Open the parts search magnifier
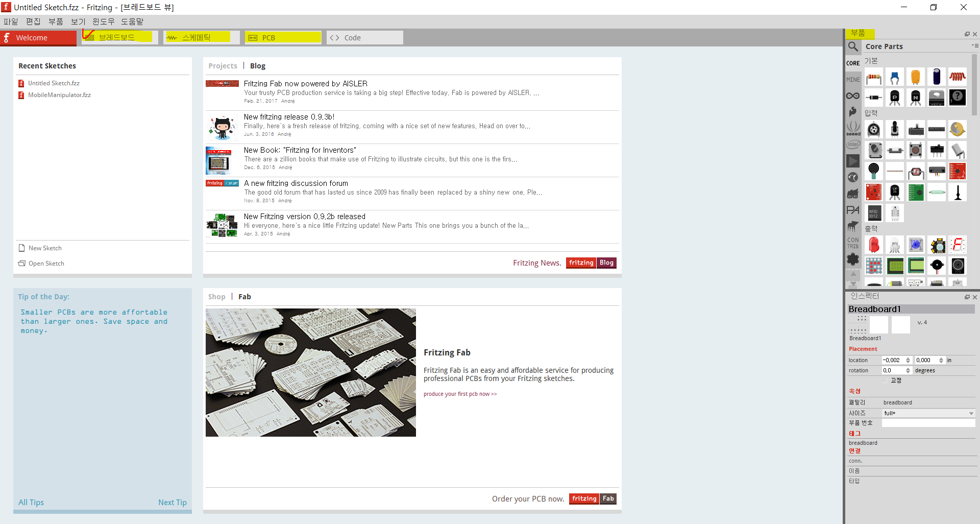This screenshot has height=524, width=980. 853,46
